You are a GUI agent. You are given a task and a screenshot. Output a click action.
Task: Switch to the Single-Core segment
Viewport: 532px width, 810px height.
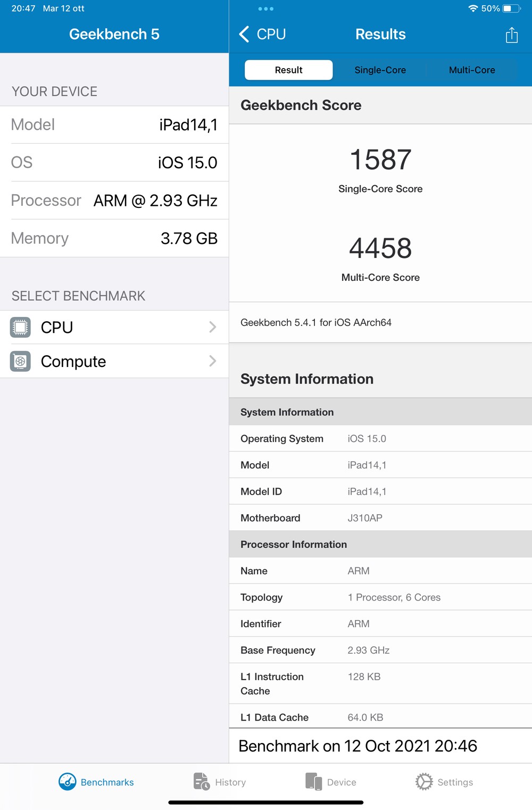pos(380,70)
